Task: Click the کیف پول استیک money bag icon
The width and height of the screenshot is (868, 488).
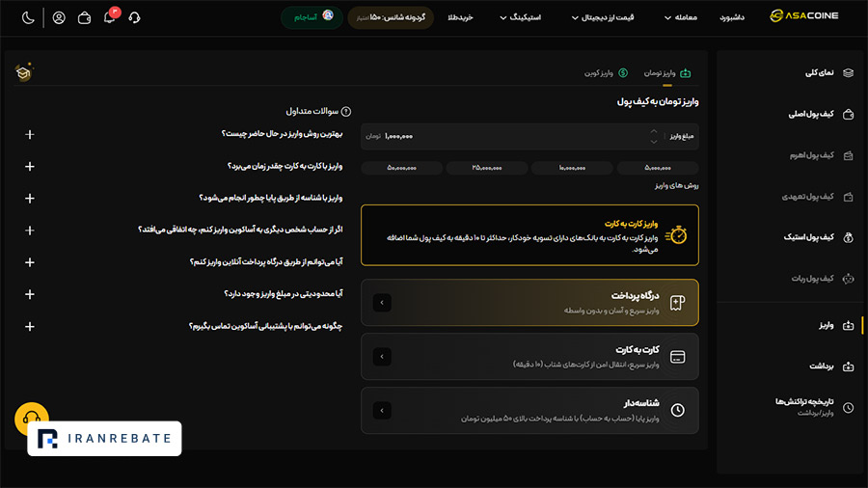Action: pos(848,237)
